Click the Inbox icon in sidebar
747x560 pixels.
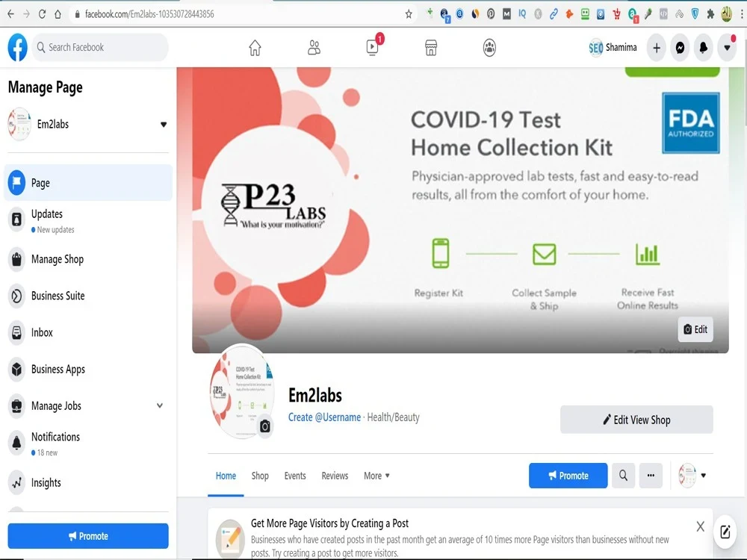[x=16, y=332]
